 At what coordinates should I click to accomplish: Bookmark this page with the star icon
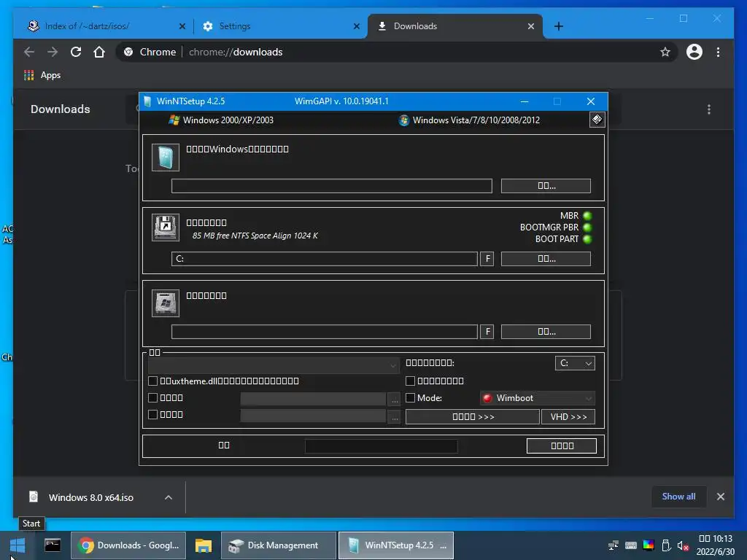[x=665, y=52]
